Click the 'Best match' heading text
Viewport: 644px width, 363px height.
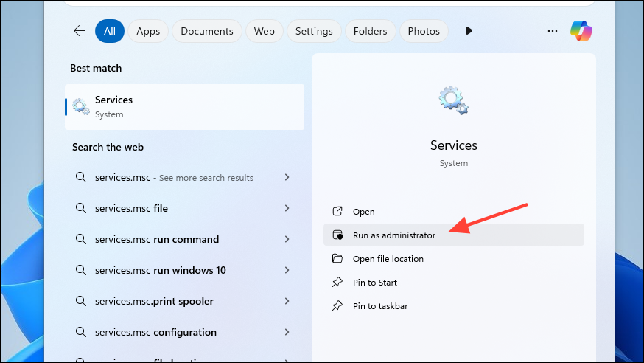tap(96, 68)
